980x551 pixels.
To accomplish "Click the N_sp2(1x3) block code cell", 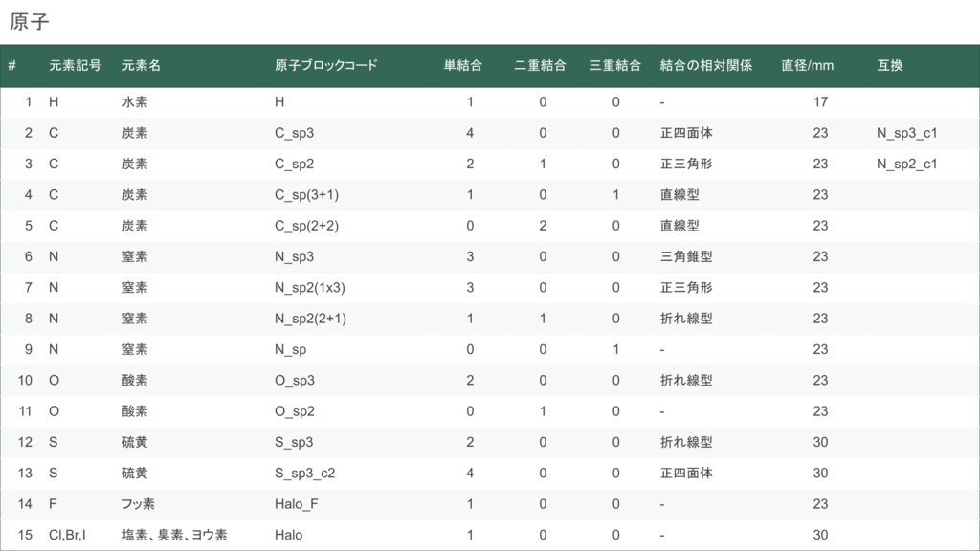I will pos(310,287).
